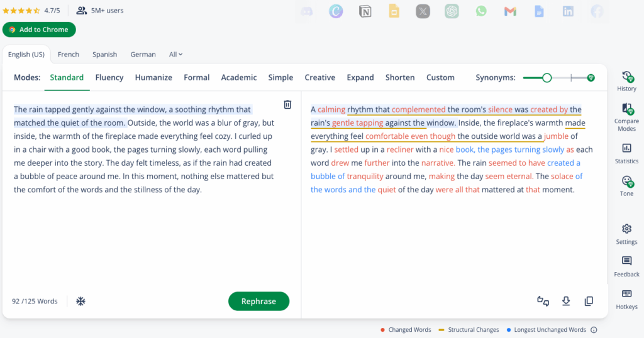644x338 pixels.
Task: Click the word 'calming' in output
Action: point(331,109)
